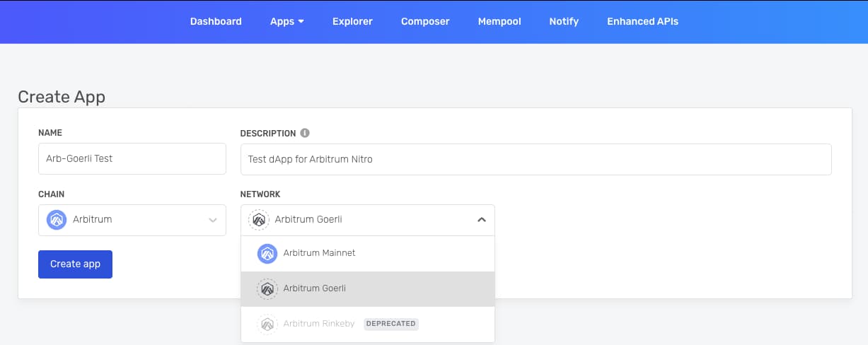Click the highlighted Arbitrum Goerli option icon
This screenshot has height=345, width=868.
click(267, 288)
